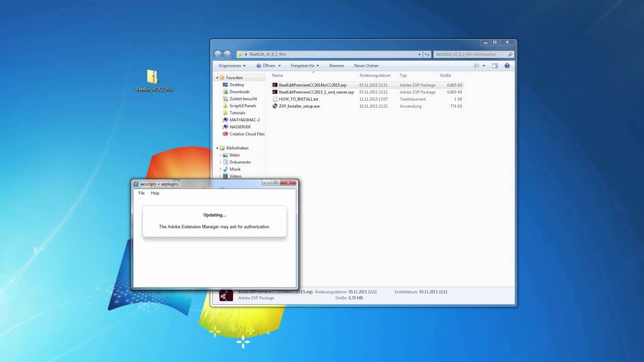Open the view options dropdown arrow
644x362 pixels.
[484, 66]
